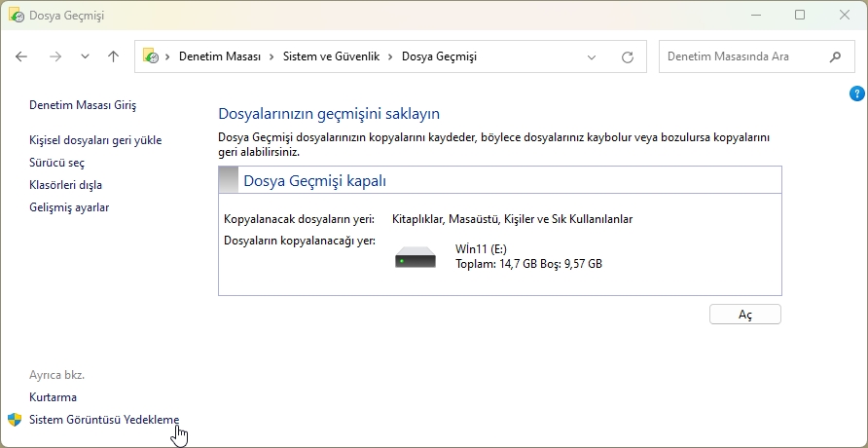Go up one folder level

pyautogui.click(x=113, y=56)
